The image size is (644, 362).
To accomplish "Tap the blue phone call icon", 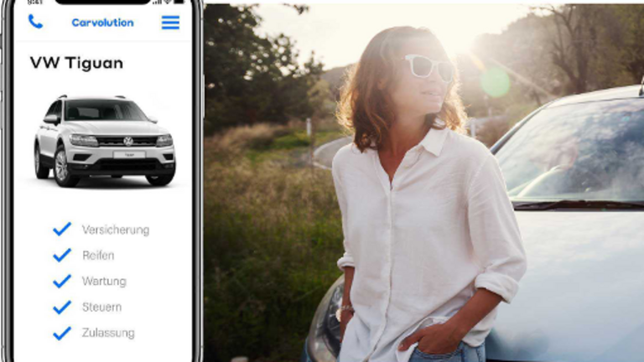I will click(35, 22).
